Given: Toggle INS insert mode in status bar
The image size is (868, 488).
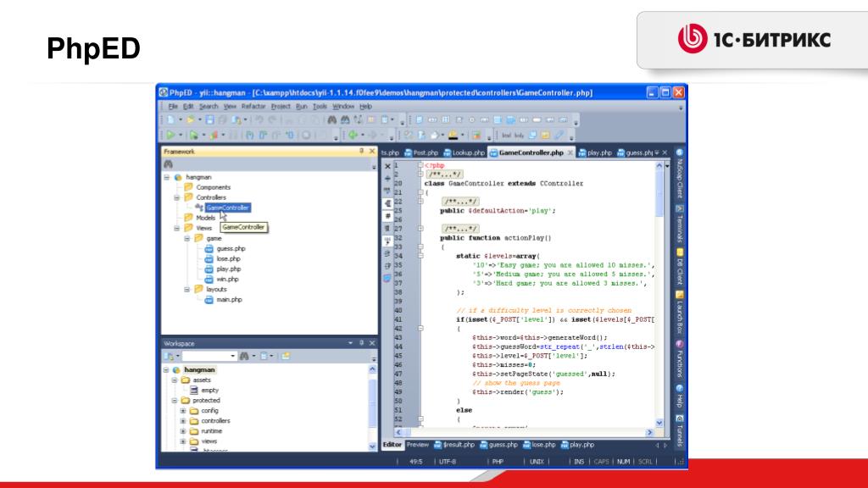Looking at the screenshot, I should (x=579, y=462).
